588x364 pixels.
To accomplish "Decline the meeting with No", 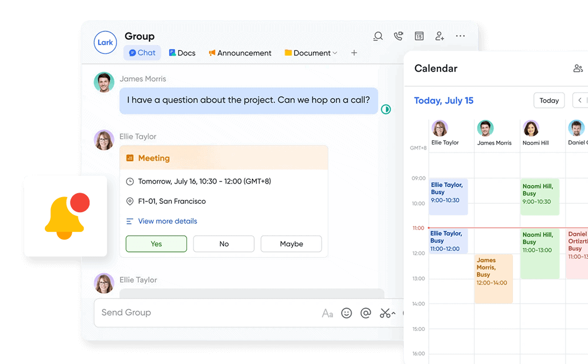I will [x=224, y=244].
